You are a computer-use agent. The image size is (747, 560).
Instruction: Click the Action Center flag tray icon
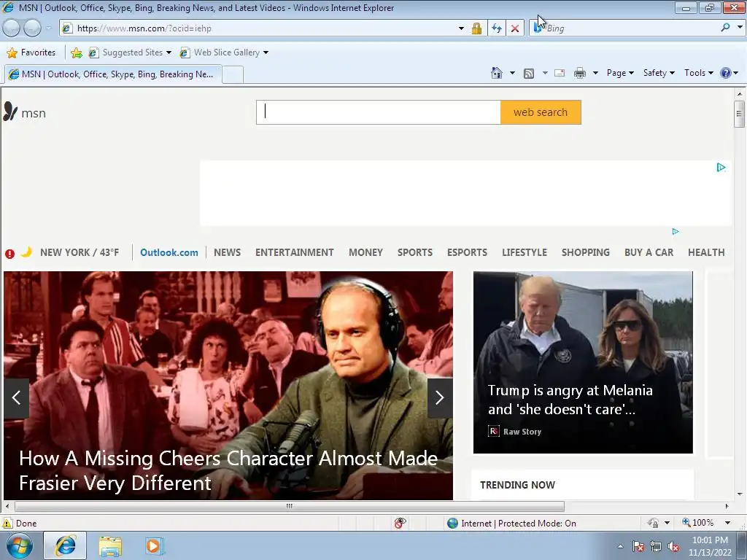coord(638,547)
